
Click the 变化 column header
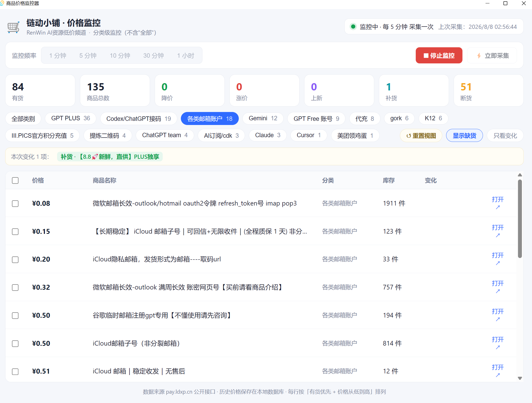coord(431,180)
